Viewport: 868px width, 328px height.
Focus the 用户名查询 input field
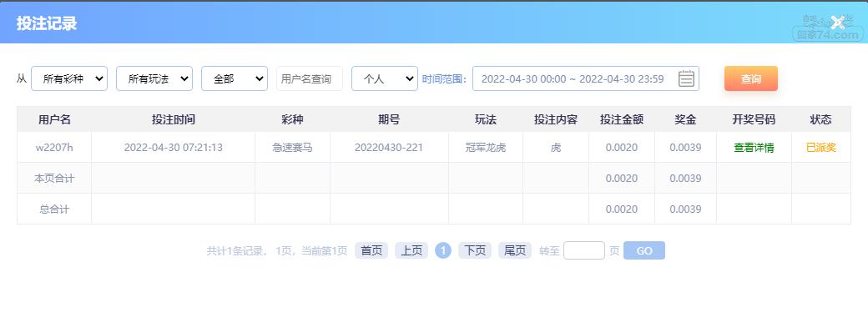coord(310,78)
